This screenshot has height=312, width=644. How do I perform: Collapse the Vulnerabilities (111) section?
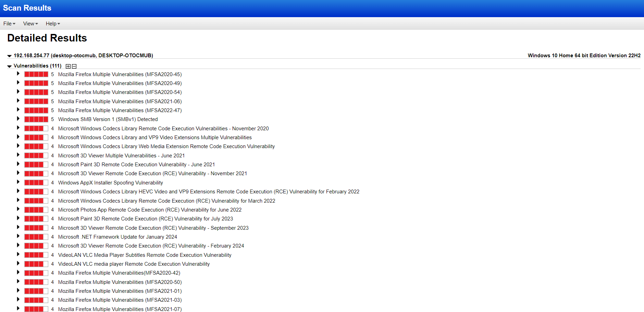tap(10, 66)
